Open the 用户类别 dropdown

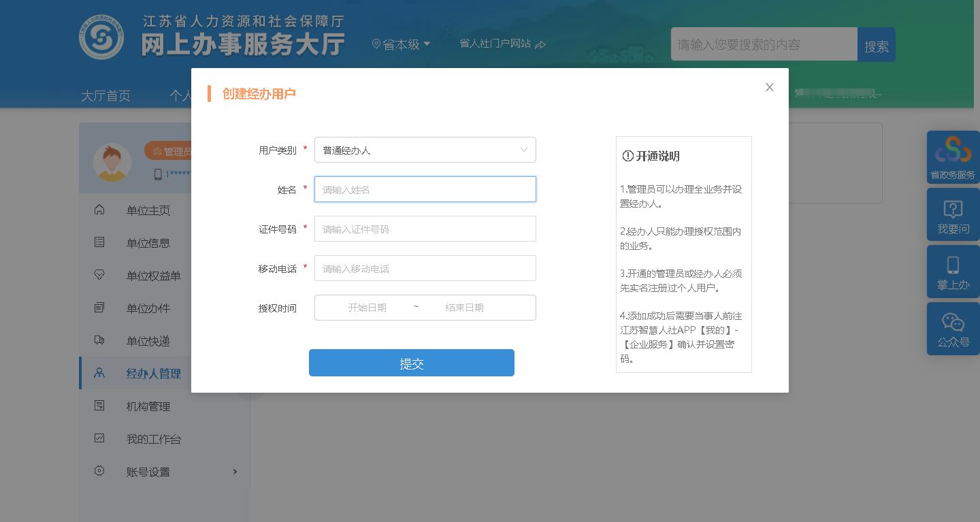(x=425, y=150)
